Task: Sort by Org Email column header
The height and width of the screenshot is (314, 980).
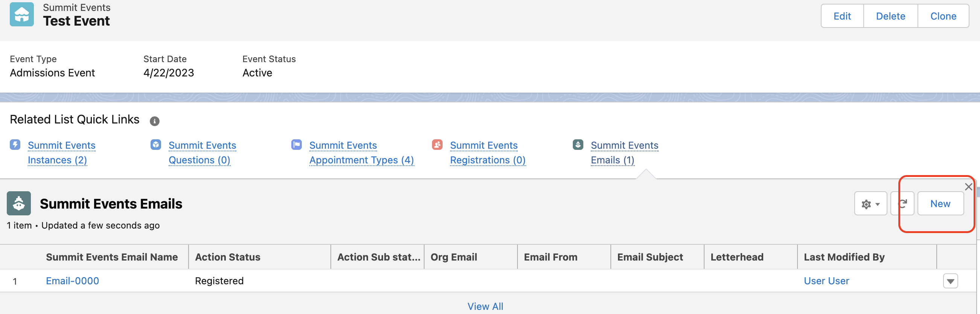Action: click(453, 257)
